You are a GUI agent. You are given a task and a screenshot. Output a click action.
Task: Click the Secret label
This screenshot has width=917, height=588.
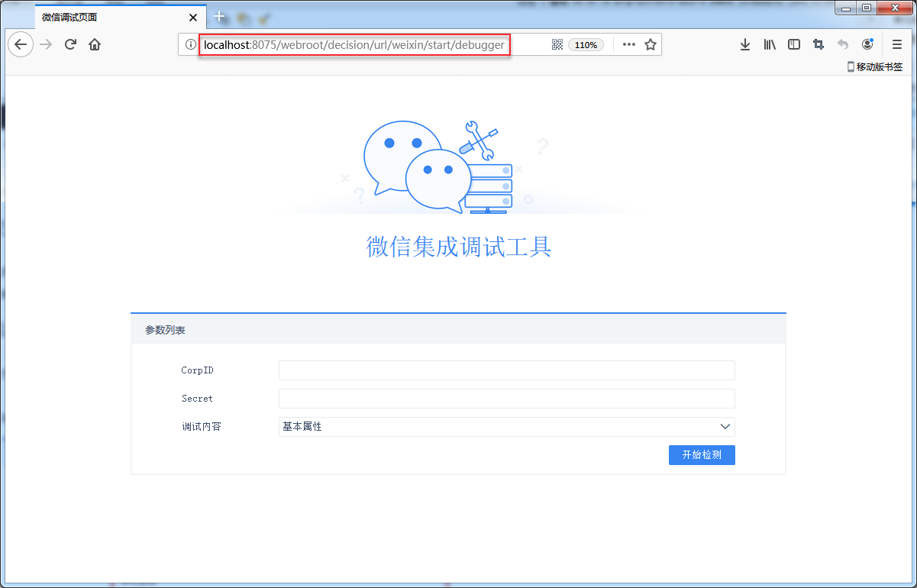197,399
